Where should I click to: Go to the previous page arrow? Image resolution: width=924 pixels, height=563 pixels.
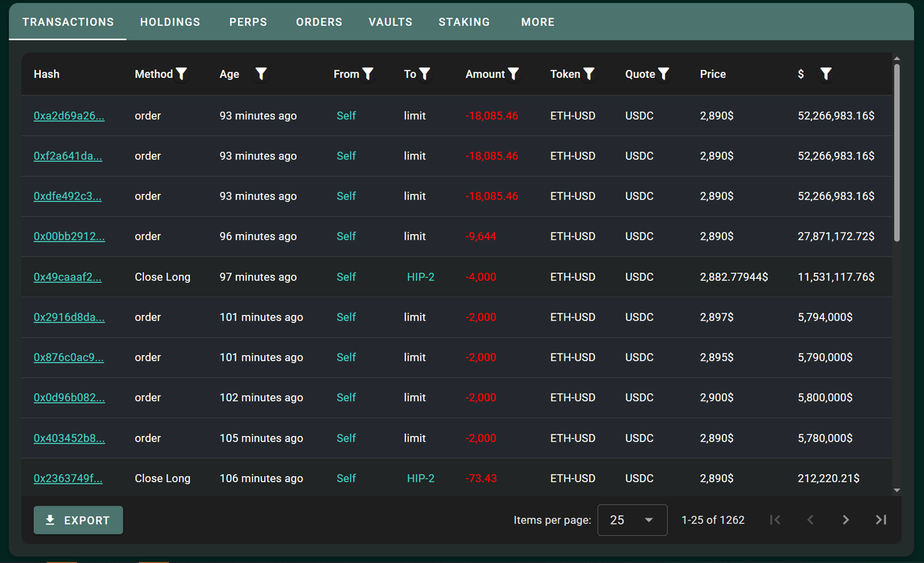point(810,520)
